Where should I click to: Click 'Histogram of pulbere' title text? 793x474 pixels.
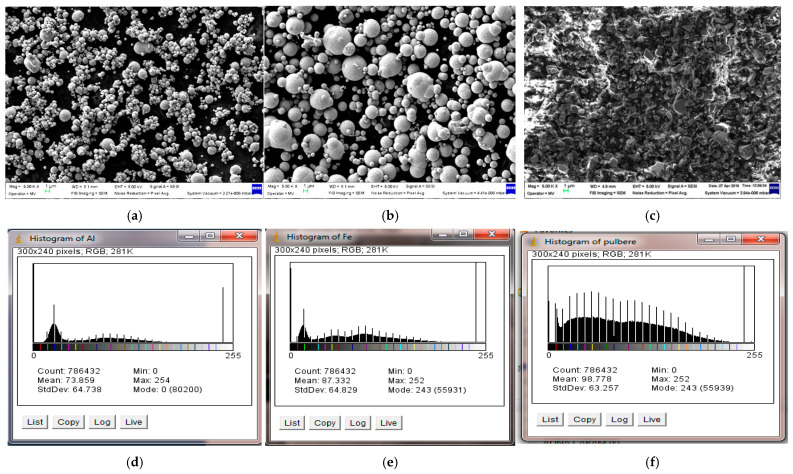590,242
